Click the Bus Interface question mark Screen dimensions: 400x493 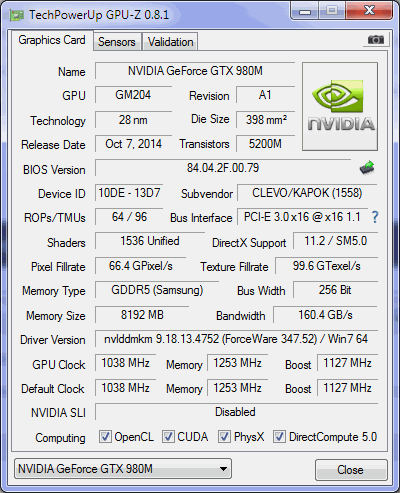375,217
